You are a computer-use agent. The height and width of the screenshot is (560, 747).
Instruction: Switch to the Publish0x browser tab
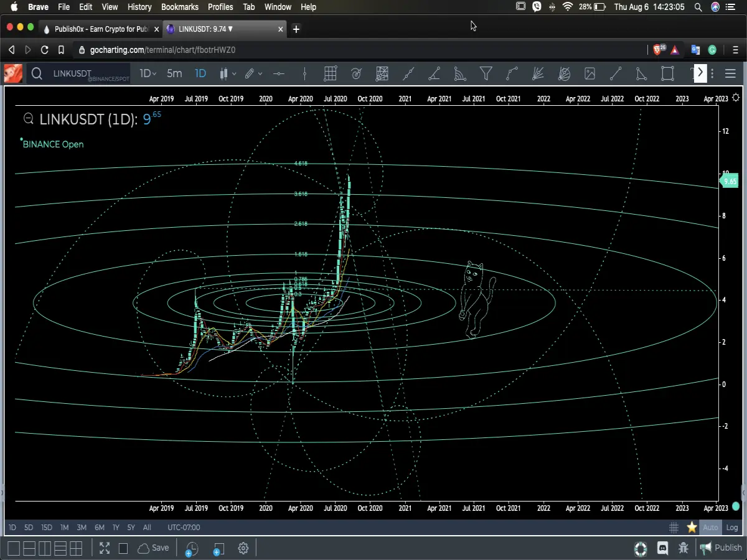click(x=101, y=29)
